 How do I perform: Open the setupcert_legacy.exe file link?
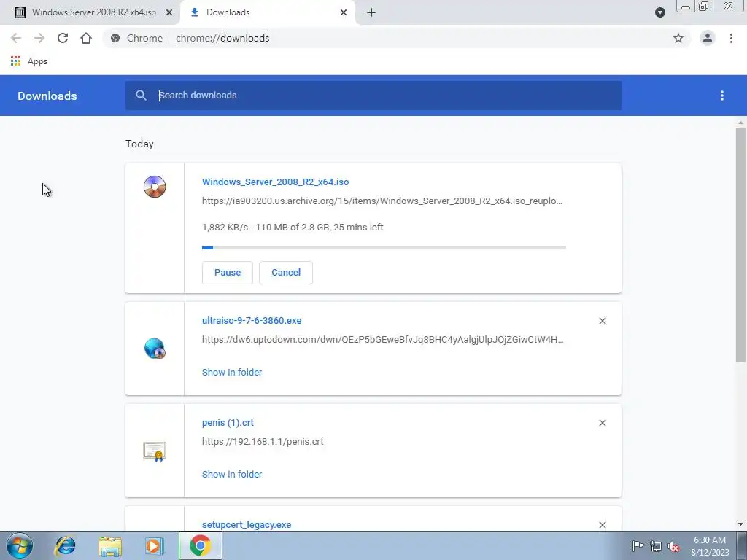[247, 525]
